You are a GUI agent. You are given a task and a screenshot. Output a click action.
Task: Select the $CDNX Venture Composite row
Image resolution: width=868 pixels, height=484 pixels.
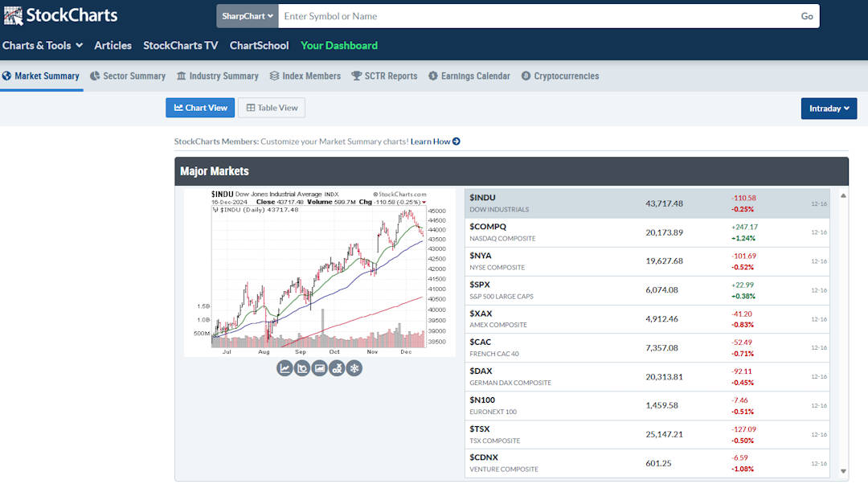(x=647, y=463)
